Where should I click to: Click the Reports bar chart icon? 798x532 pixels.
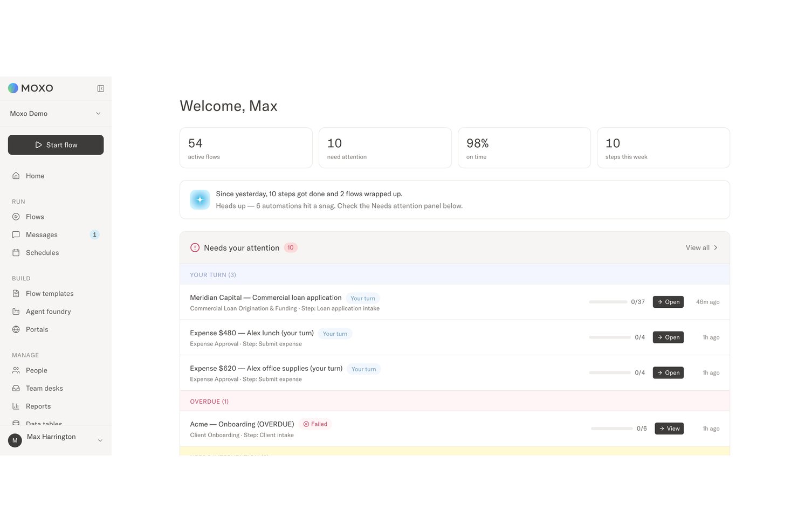pos(16,406)
